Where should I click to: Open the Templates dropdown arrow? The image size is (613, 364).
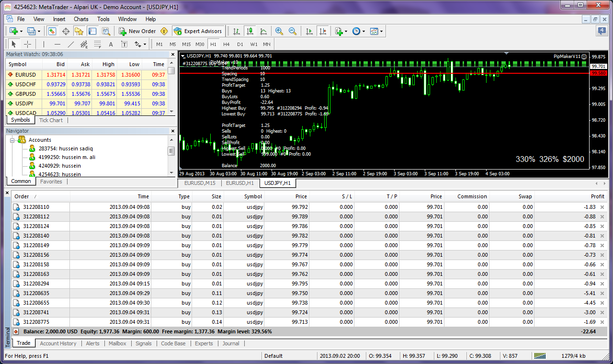tap(382, 32)
